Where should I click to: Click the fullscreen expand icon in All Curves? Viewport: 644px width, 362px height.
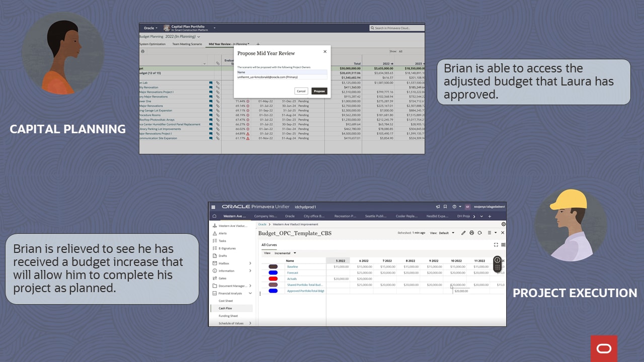pos(496,245)
